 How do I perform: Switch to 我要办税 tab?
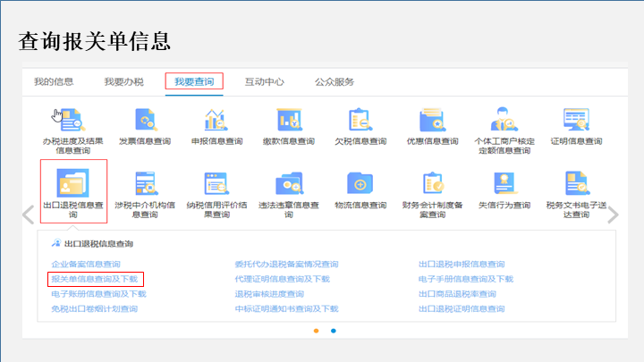click(x=124, y=81)
